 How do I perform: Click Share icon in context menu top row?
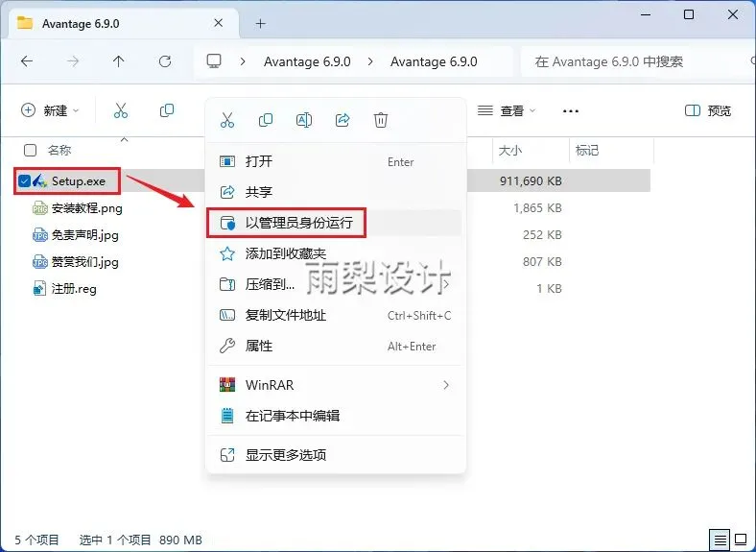click(x=343, y=120)
